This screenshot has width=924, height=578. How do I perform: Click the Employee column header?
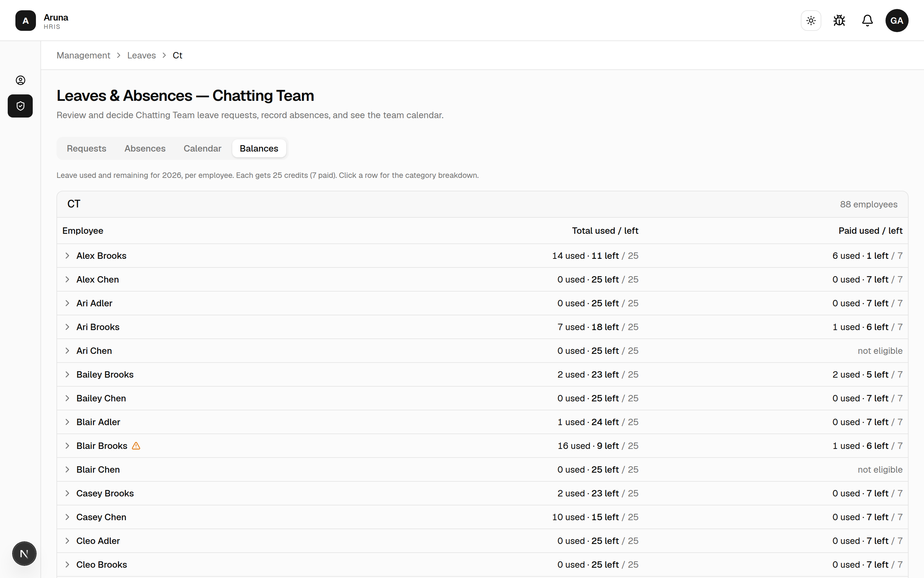[83, 231]
